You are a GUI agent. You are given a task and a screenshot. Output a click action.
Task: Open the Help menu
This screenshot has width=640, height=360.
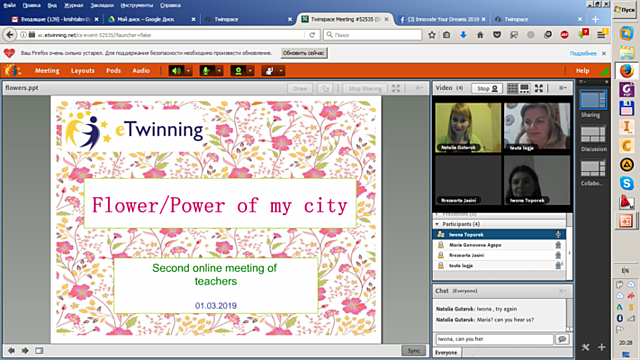click(582, 71)
